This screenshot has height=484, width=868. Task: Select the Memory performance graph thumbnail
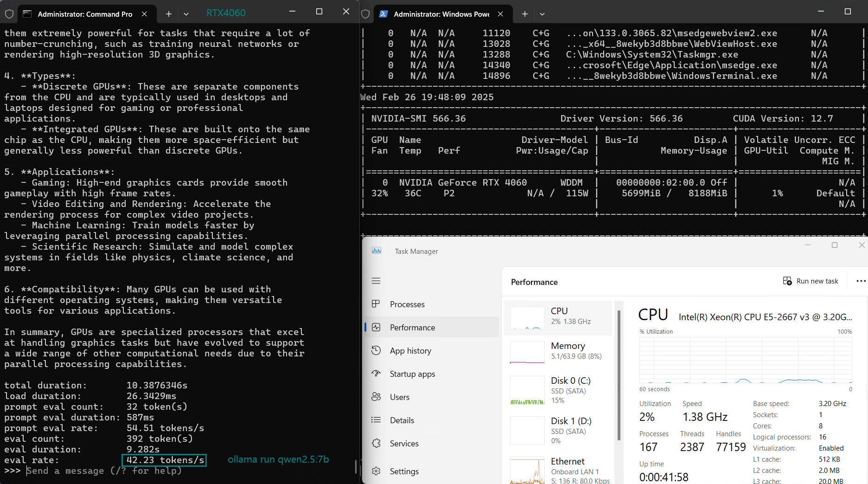point(527,353)
